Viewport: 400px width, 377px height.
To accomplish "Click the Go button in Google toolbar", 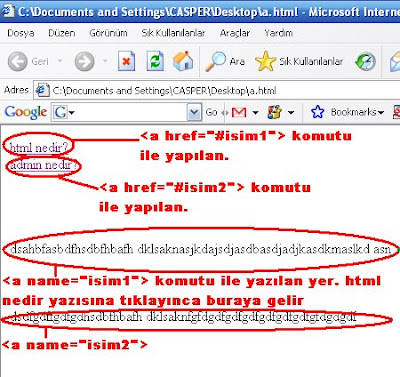I will (212, 112).
